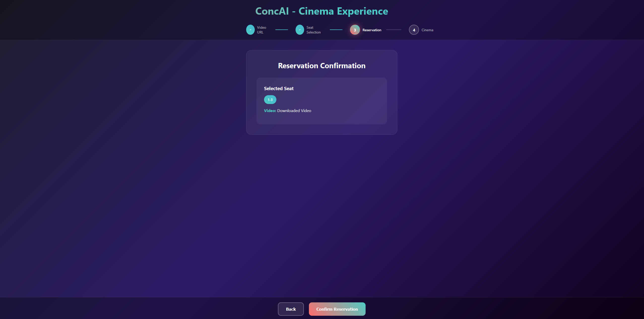Screen dimensions: 644x319
Task: Click connector line between Seat Selection and Reservation
Action: coord(336,30)
